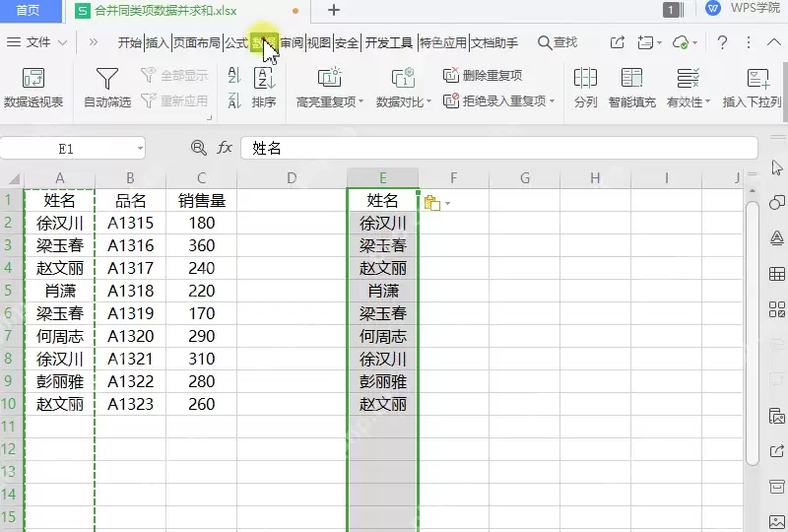788x532 pixels.
Task: Click Remove Duplicates (删除重复项)
Action: click(x=483, y=76)
